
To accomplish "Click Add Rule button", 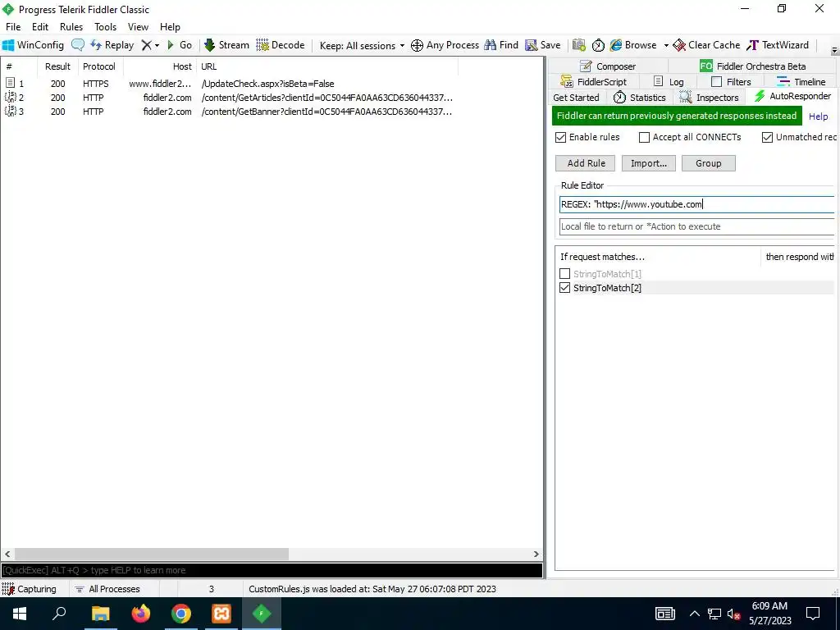I will tap(586, 163).
